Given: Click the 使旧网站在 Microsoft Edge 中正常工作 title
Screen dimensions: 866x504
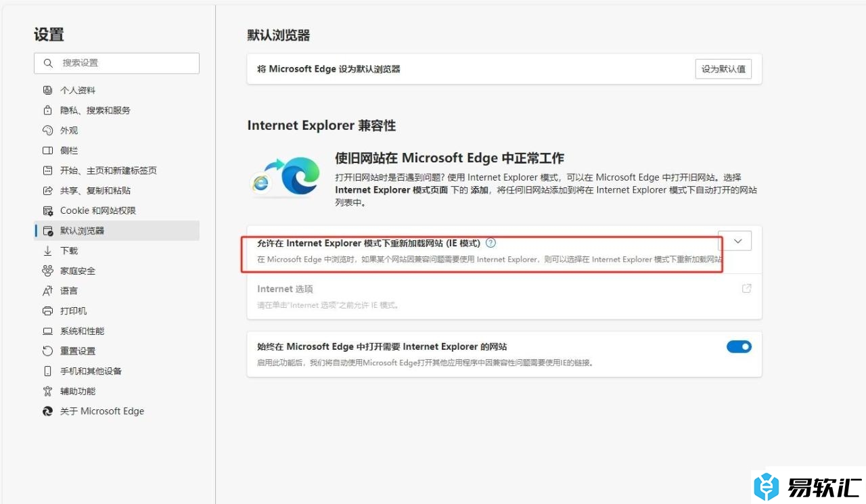Looking at the screenshot, I should click(449, 158).
